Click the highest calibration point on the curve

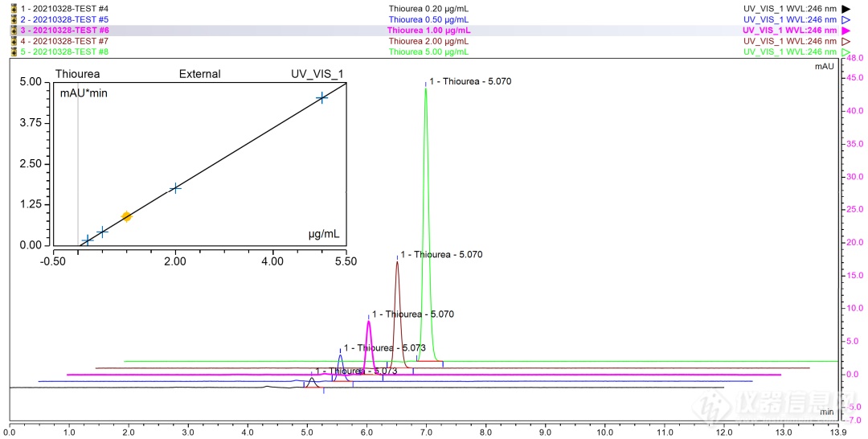(321, 97)
